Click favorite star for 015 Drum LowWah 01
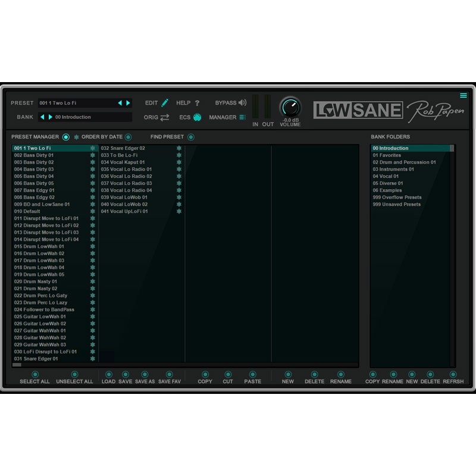This screenshot has height=476, width=476. pyautogui.click(x=93, y=246)
